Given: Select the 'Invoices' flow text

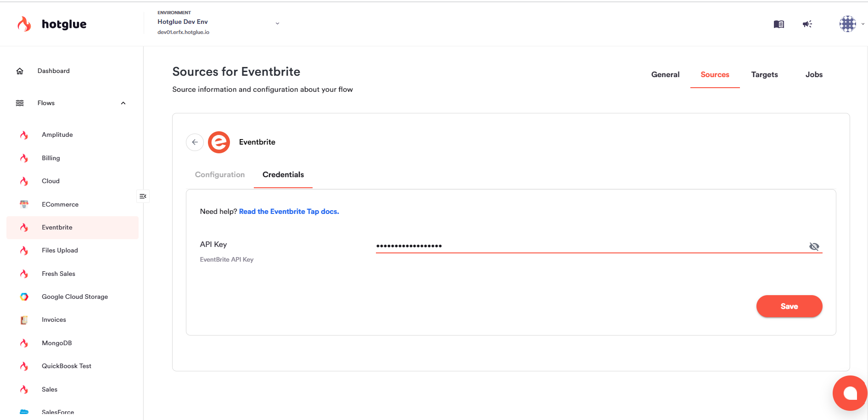Looking at the screenshot, I should (x=54, y=320).
